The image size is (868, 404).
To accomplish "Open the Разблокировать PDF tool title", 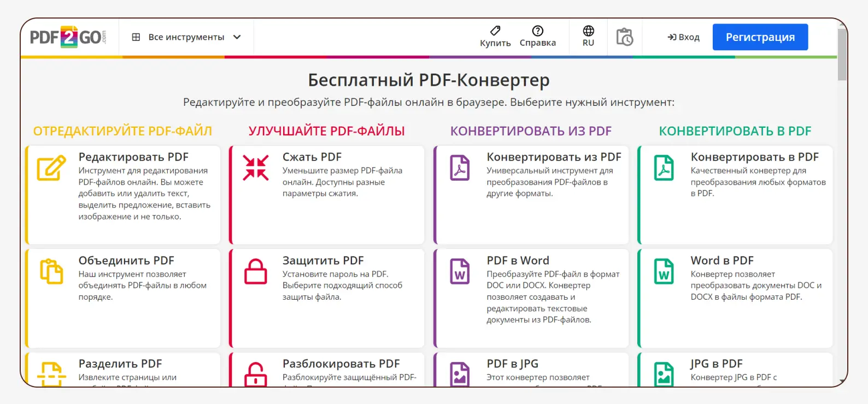I will [x=341, y=364].
